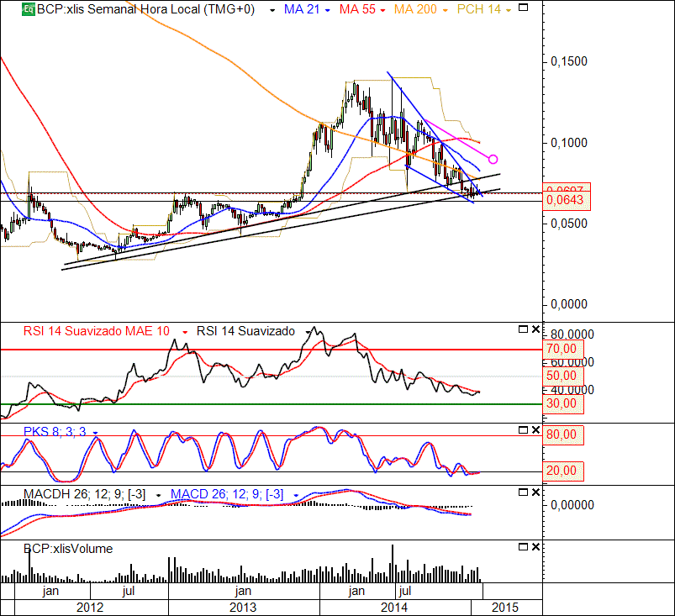Select the BCP:xlisVolume label
The width and height of the screenshot is (675, 616).
coord(68,549)
